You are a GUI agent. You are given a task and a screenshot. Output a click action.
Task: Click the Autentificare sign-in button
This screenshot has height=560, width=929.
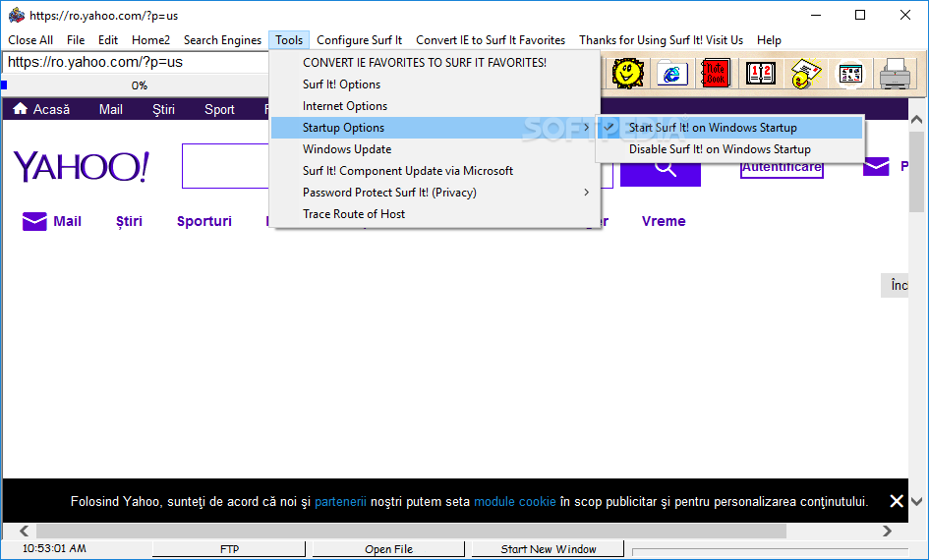click(782, 168)
